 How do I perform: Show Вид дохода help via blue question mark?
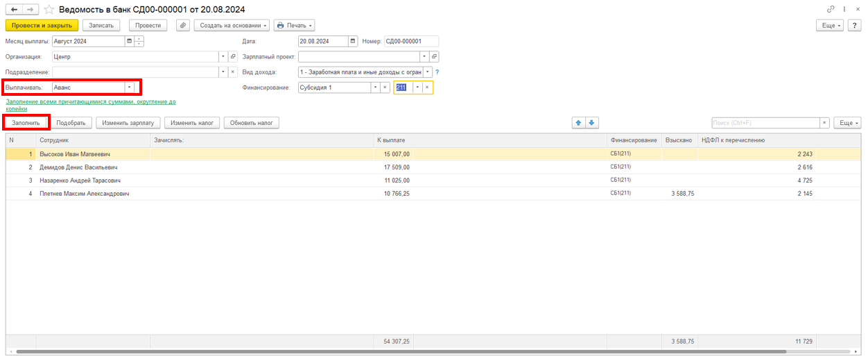click(x=437, y=72)
